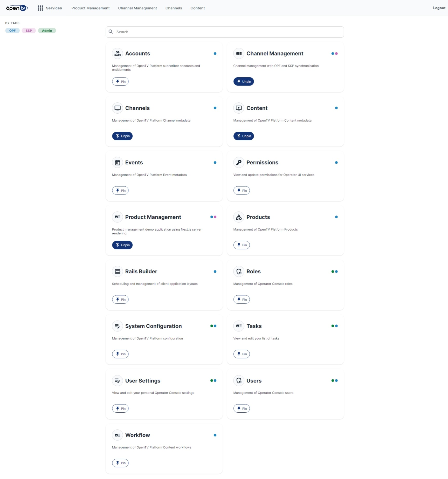The height and width of the screenshot is (479, 448).
Task: Pin the Accounts service
Action: (x=120, y=81)
